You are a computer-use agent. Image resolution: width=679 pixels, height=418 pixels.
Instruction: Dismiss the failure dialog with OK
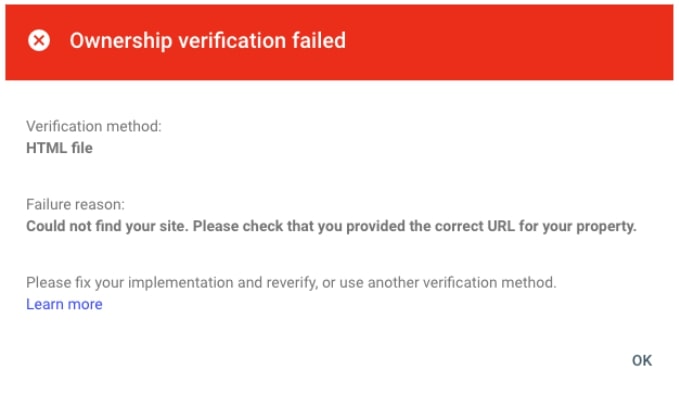tap(641, 360)
